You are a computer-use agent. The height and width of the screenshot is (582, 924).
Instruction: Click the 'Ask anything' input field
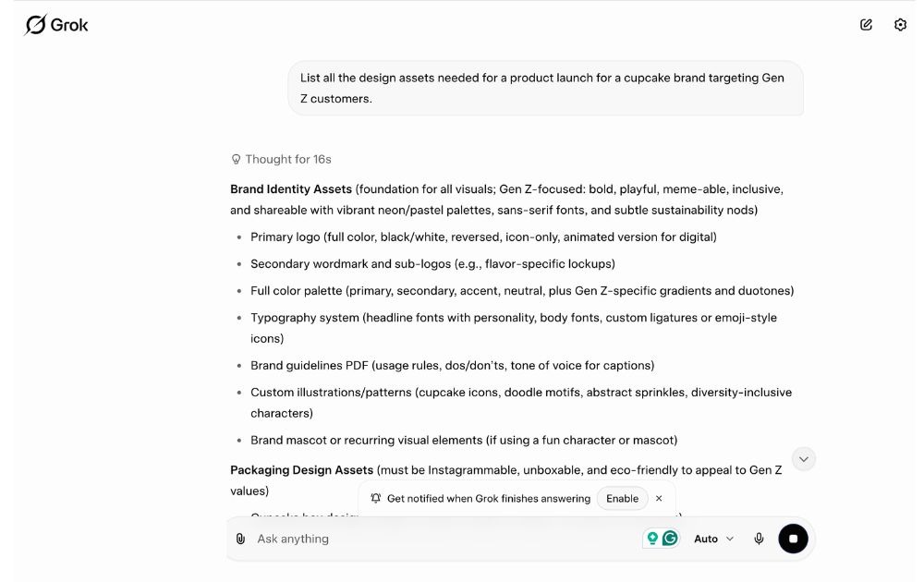pyautogui.click(x=416, y=539)
